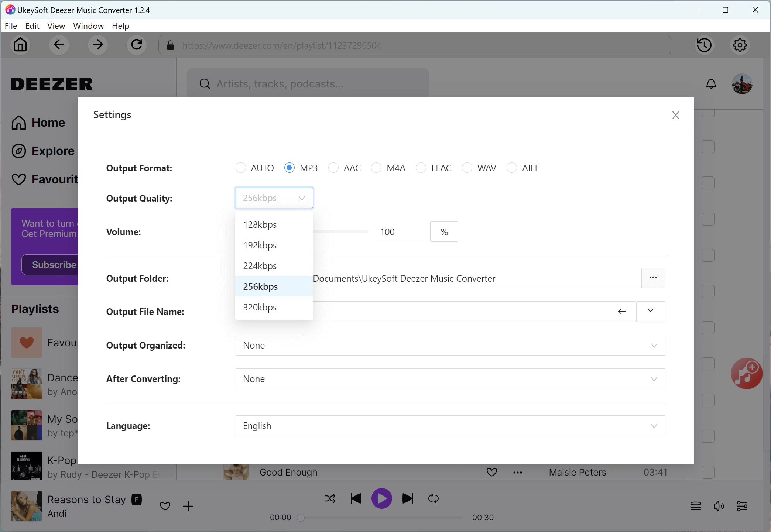
Task: Expand the Output Organized dropdown
Action: pyautogui.click(x=450, y=345)
